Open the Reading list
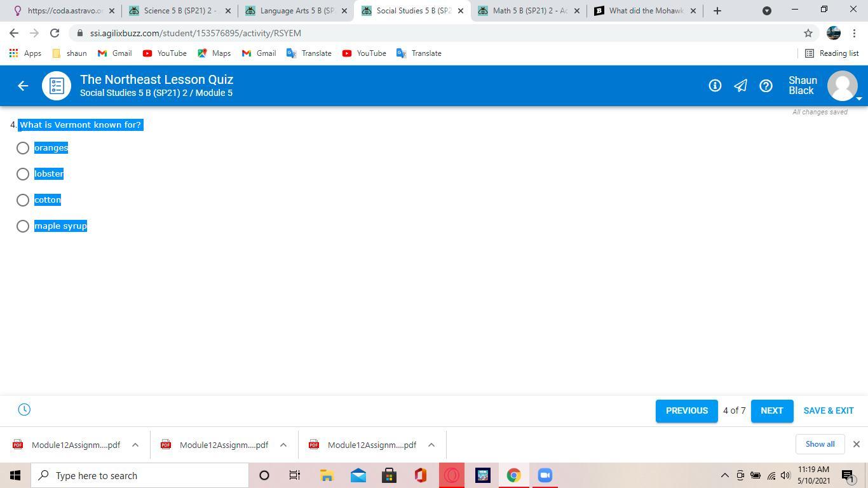This screenshot has height=488, width=868. click(x=832, y=53)
